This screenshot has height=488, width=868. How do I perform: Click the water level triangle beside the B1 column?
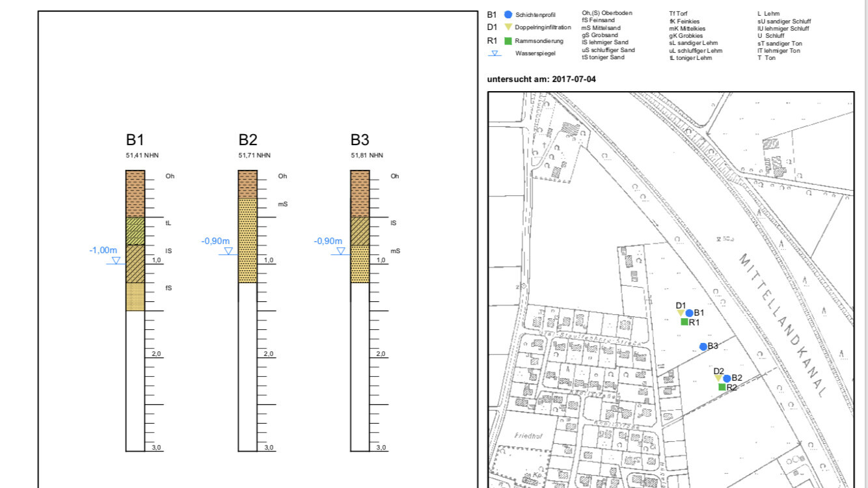coord(116,260)
